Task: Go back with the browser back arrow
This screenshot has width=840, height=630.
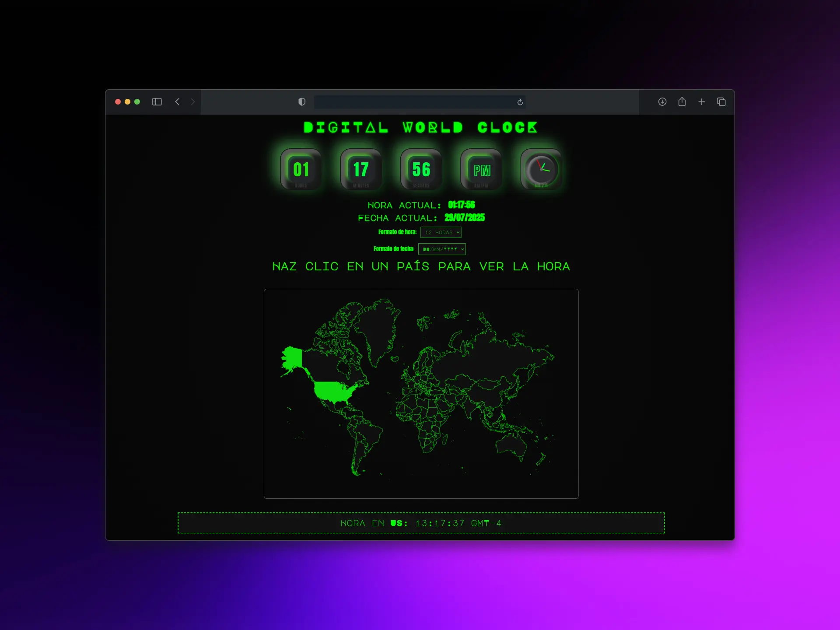Action: click(x=177, y=102)
